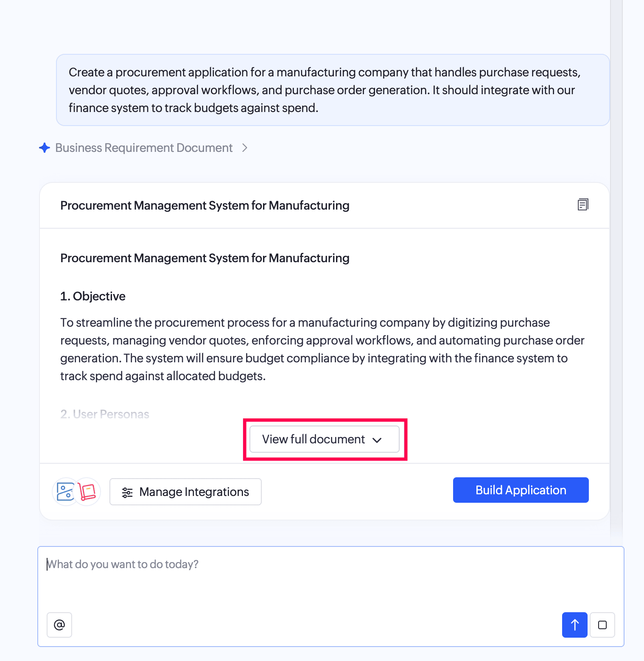Open Business Requirement Document link

click(x=144, y=148)
